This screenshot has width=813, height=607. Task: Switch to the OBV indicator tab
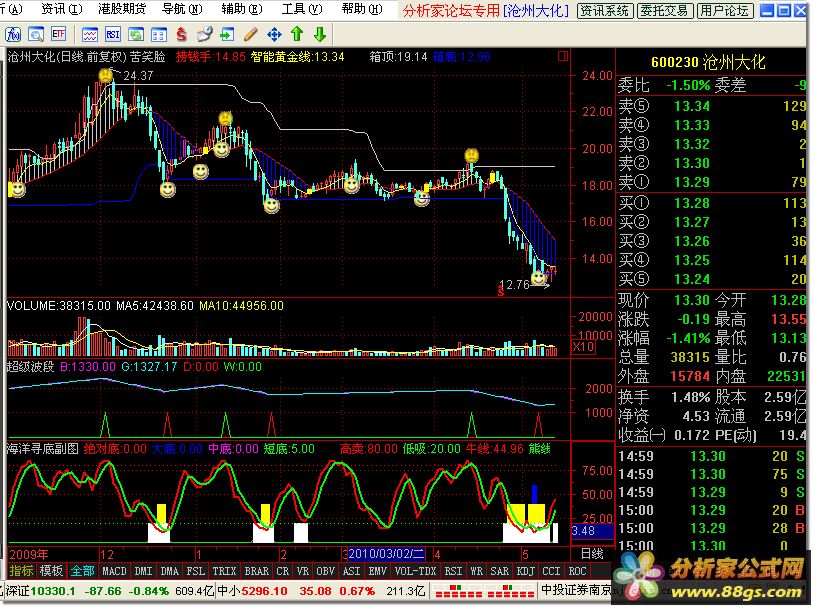point(326,571)
